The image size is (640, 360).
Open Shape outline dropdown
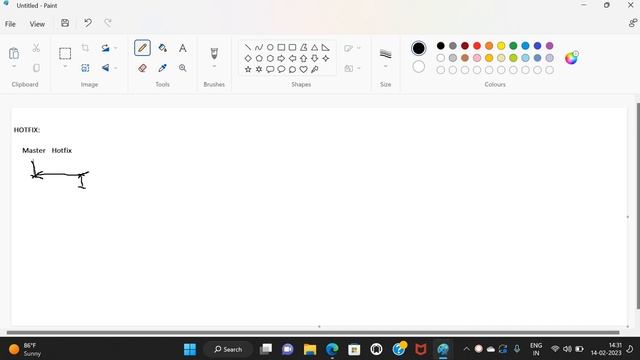pyautogui.click(x=359, y=48)
